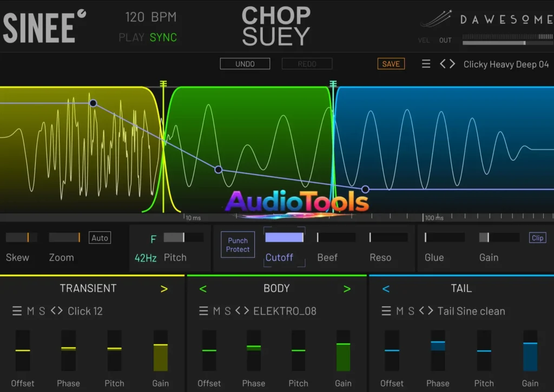Image resolution: width=554 pixels, height=392 pixels.
Task: Click the blue left arrow beside TAIL
Action: [386, 289]
